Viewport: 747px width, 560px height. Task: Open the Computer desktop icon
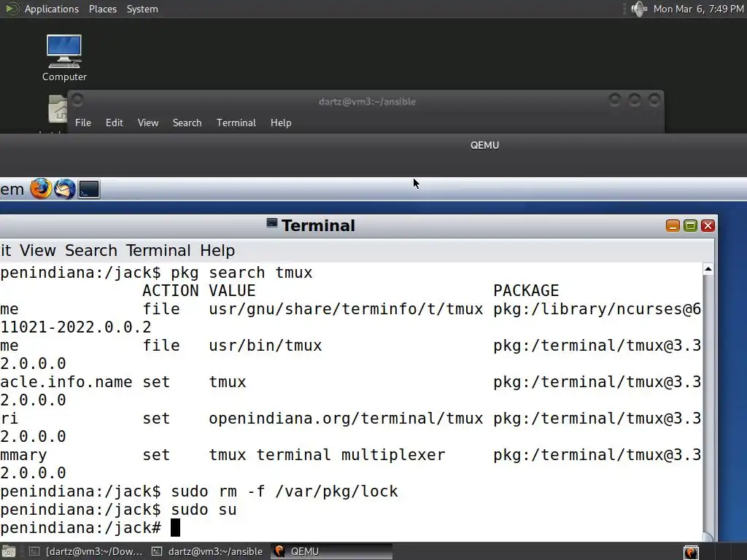click(x=64, y=58)
